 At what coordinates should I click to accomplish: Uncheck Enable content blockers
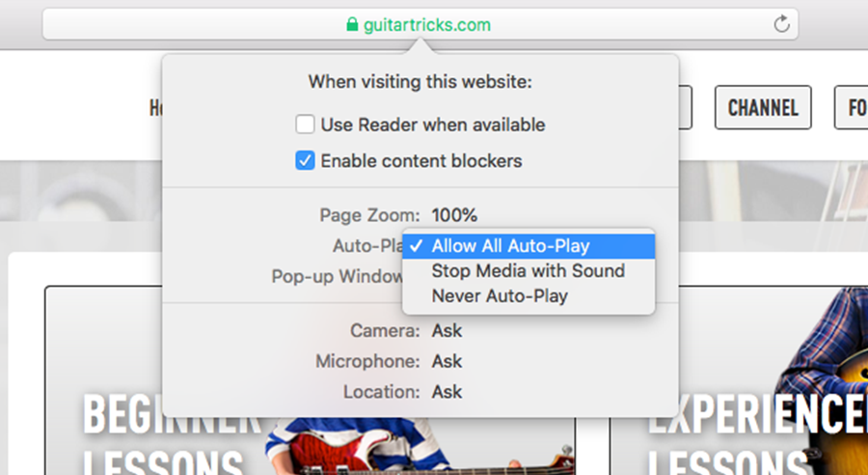coord(305,161)
